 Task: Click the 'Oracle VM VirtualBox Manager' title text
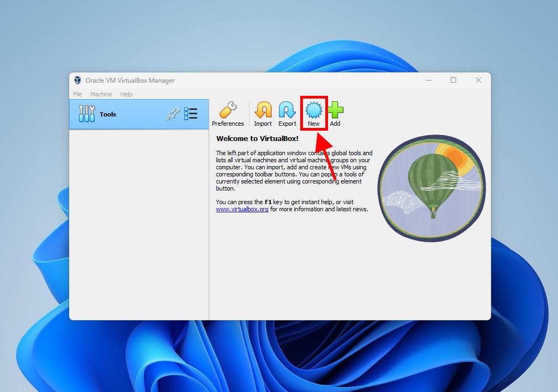[130, 81]
